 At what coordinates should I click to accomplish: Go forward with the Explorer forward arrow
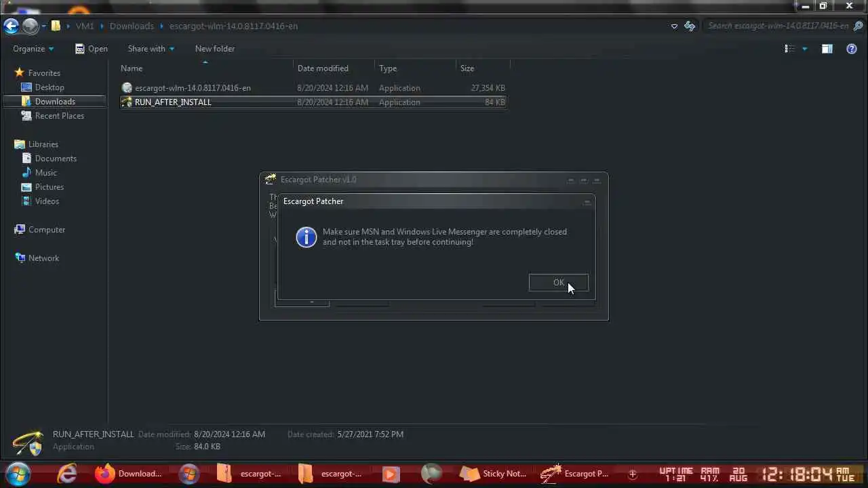(x=31, y=26)
